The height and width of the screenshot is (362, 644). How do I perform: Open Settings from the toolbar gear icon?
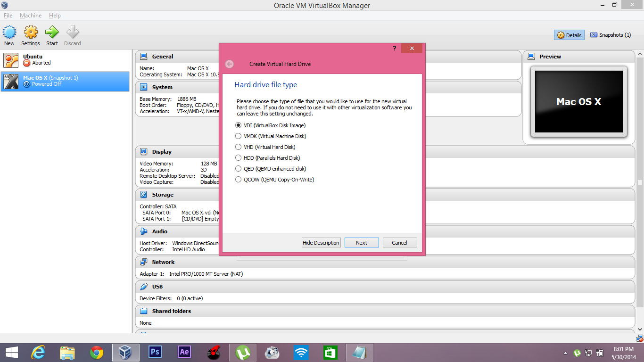(31, 33)
